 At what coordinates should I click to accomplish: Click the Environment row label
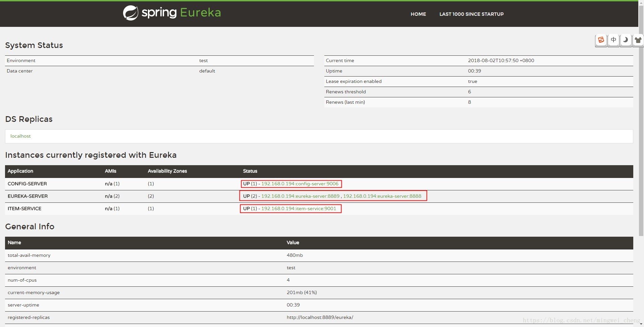click(x=21, y=60)
